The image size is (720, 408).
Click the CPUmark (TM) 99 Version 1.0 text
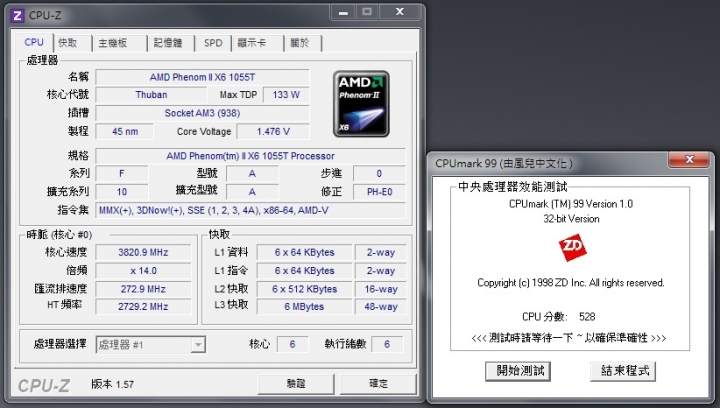pyautogui.click(x=571, y=204)
